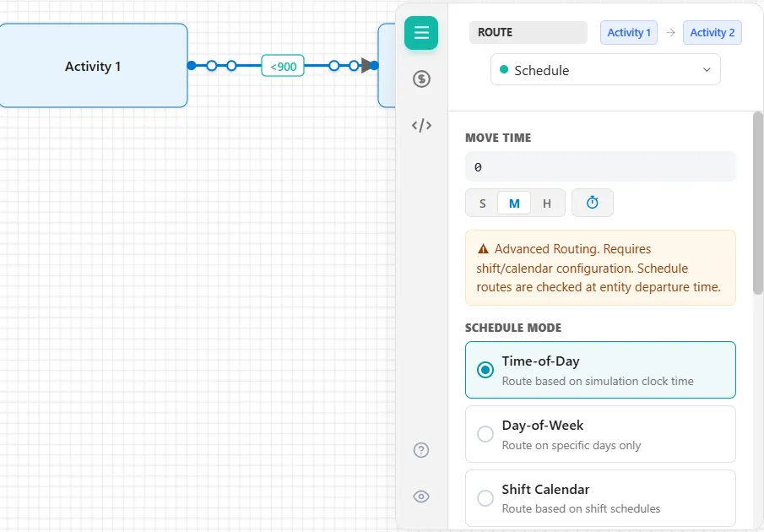
Task: Click the route start point on Activity 1
Action: point(192,65)
